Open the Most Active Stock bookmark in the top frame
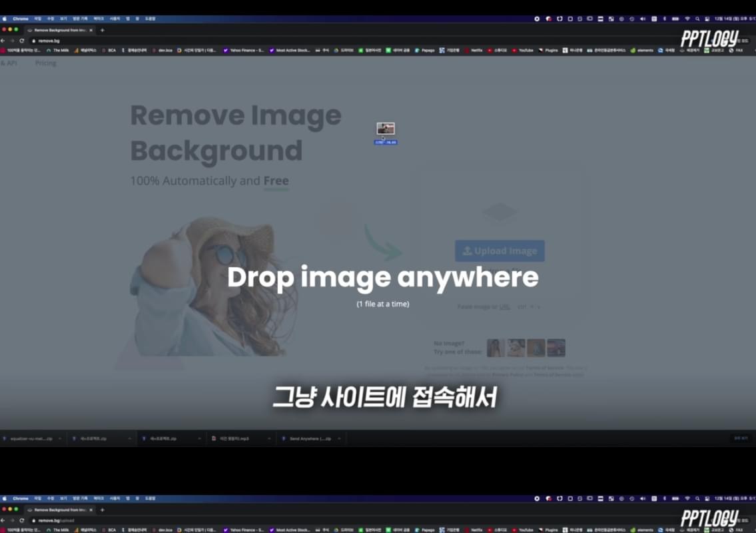The image size is (756, 533). [290, 50]
